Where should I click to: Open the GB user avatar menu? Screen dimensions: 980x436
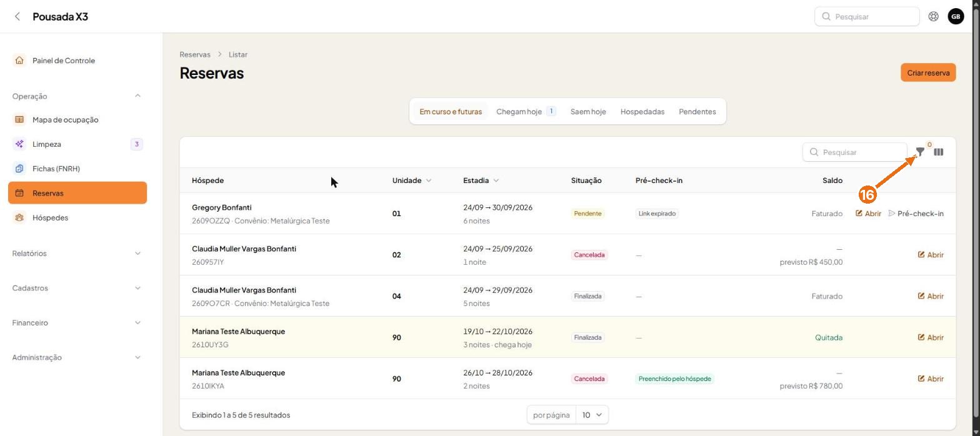click(x=956, y=16)
